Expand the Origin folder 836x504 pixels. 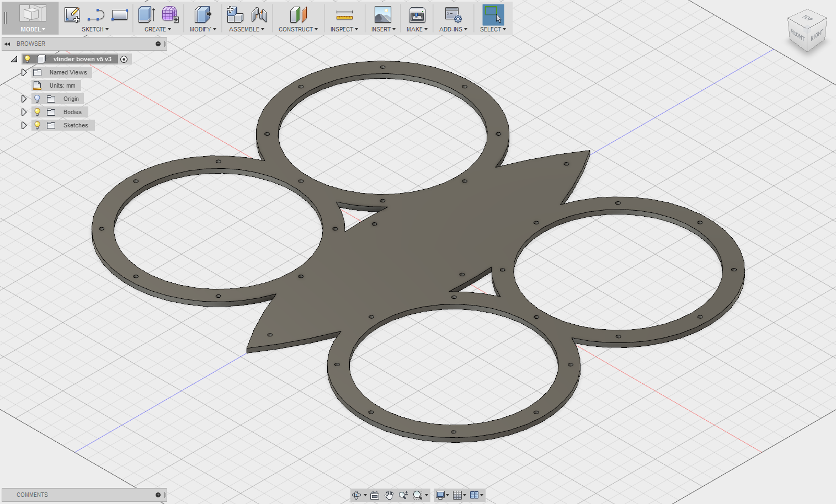point(24,99)
